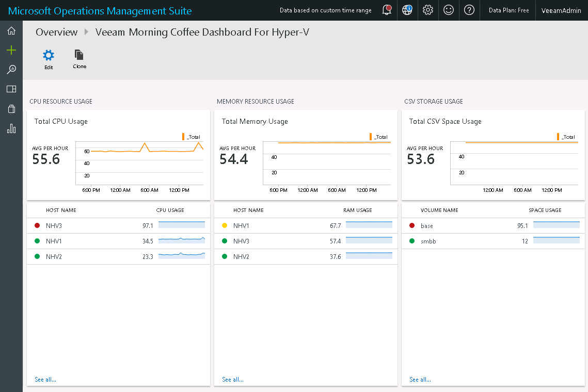Screen dimensions: 588x392
Task: Open the Total CSV Space Usage line chart
Action: [x=514, y=163]
